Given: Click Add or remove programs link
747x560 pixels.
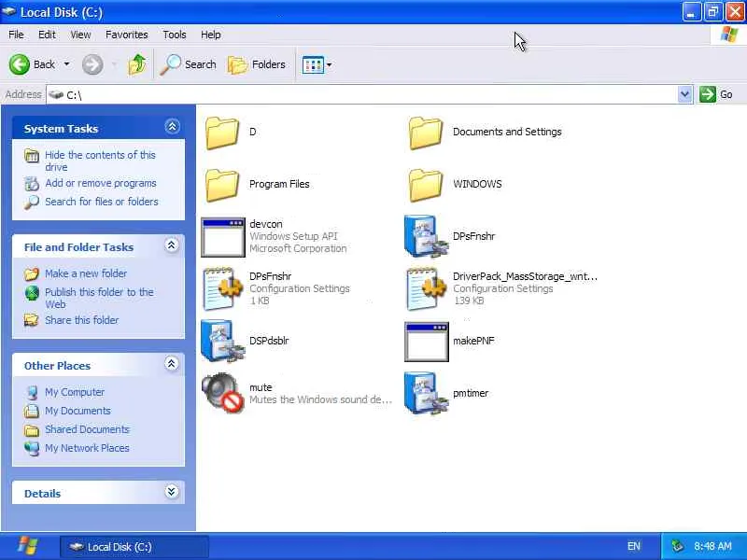Looking at the screenshot, I should pos(101,183).
